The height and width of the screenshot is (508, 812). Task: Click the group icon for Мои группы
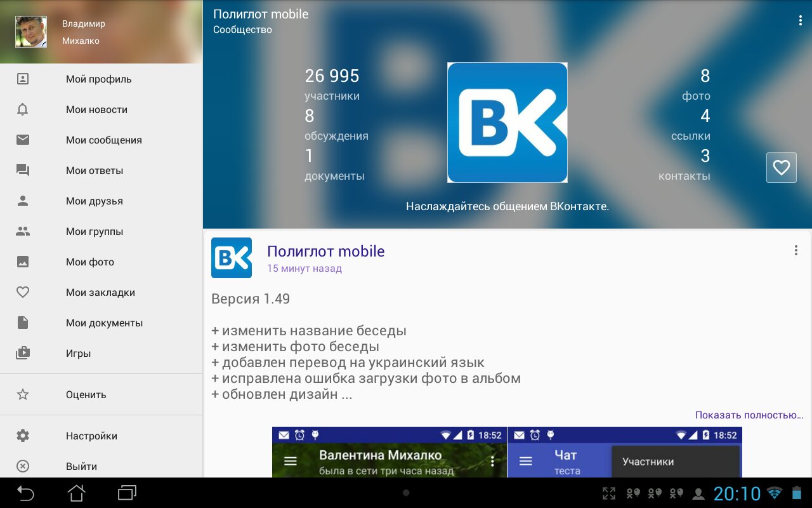click(23, 232)
